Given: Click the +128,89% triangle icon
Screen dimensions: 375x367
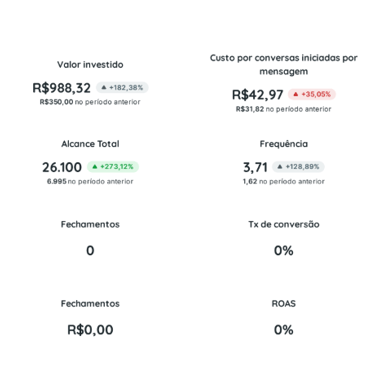Looking at the screenshot, I should click(x=280, y=166).
